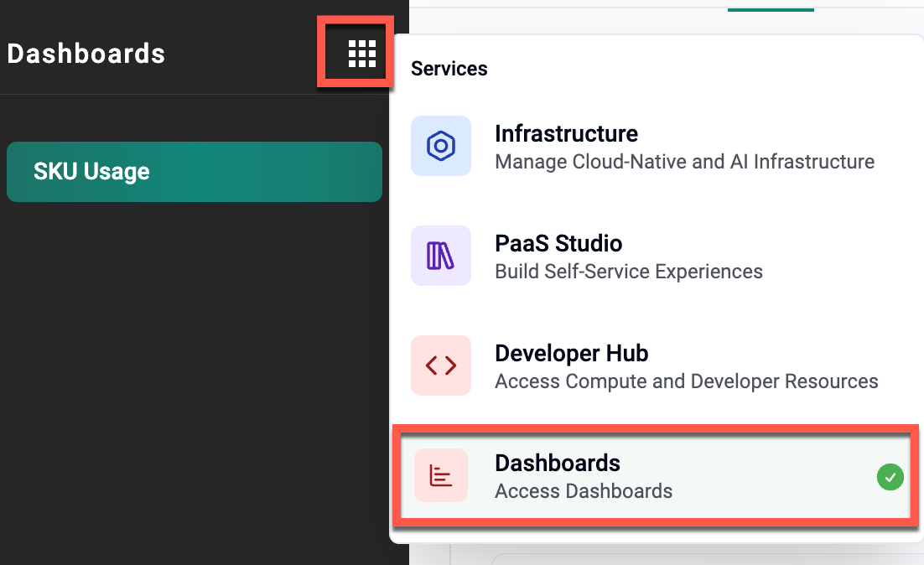Click the Dashboards heading in the sidebar
Viewport: 924px width, 565px height.
click(x=86, y=54)
